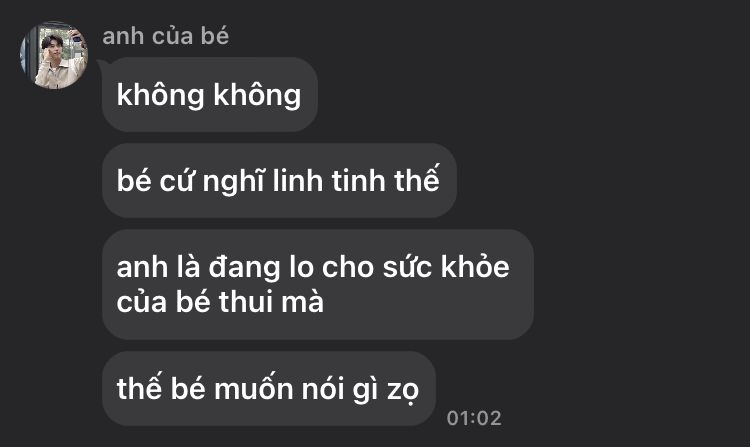Select the "không không" message bubble

pos(210,95)
